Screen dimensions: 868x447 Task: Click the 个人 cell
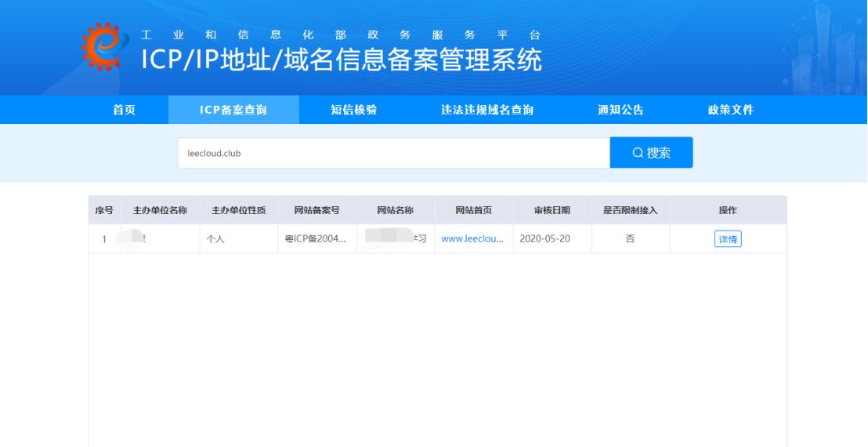point(239,239)
